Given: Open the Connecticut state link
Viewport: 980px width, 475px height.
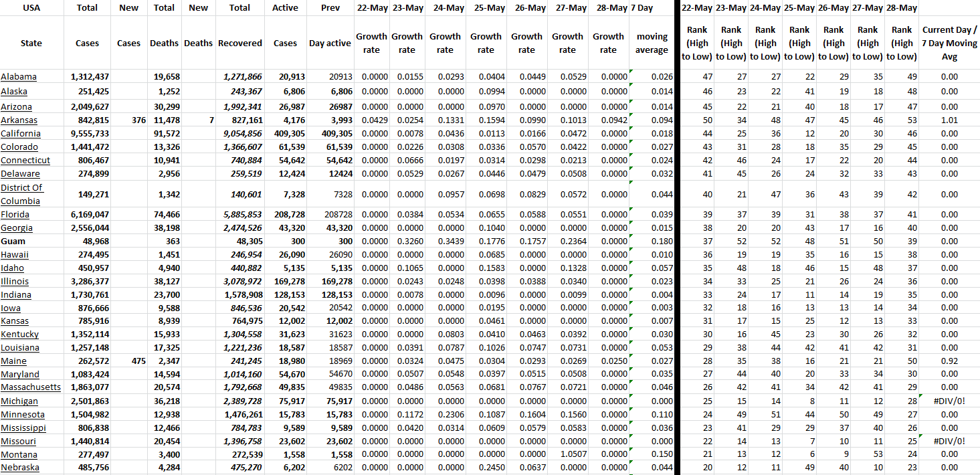Looking at the screenshot, I should 25,161.
